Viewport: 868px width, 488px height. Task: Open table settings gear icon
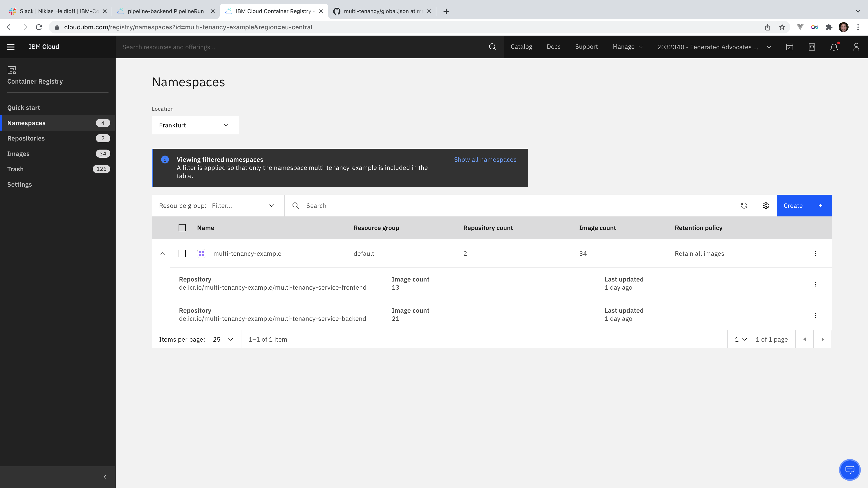coord(766,205)
